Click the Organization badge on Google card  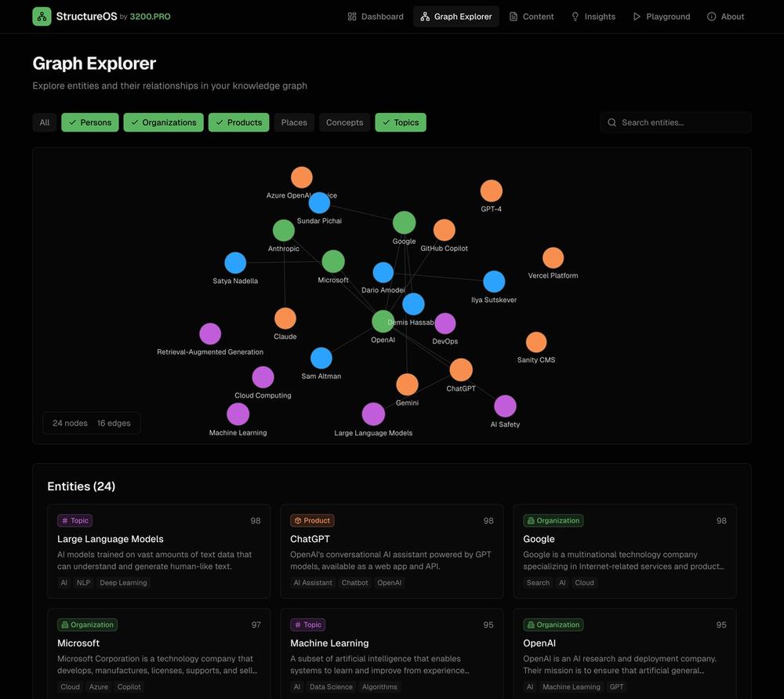click(553, 520)
